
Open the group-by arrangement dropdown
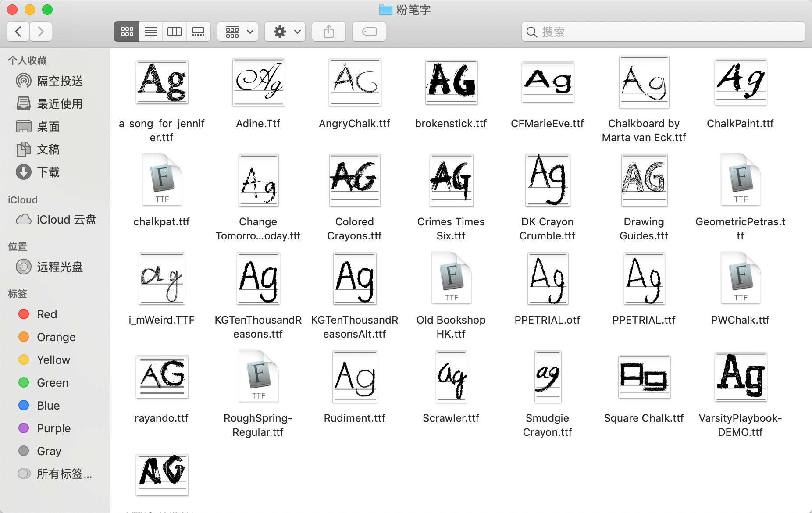238,32
